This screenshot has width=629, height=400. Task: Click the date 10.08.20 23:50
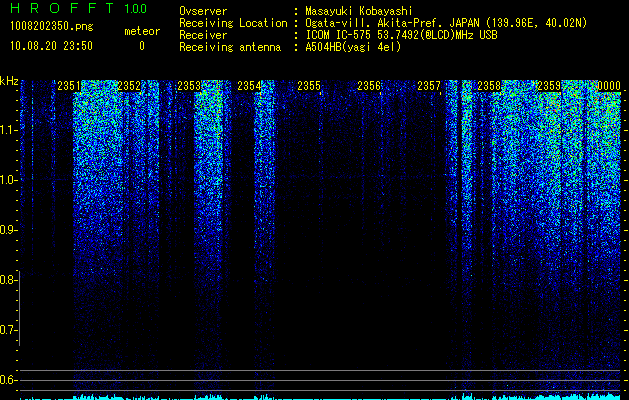coord(51,46)
